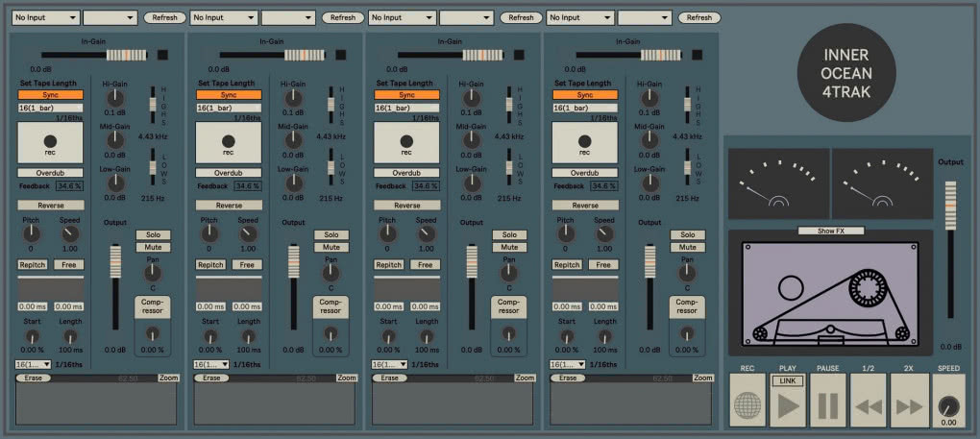Image resolution: width=980 pixels, height=439 pixels.
Task: Click track 2 first 0.00 ms field
Action: (209, 306)
